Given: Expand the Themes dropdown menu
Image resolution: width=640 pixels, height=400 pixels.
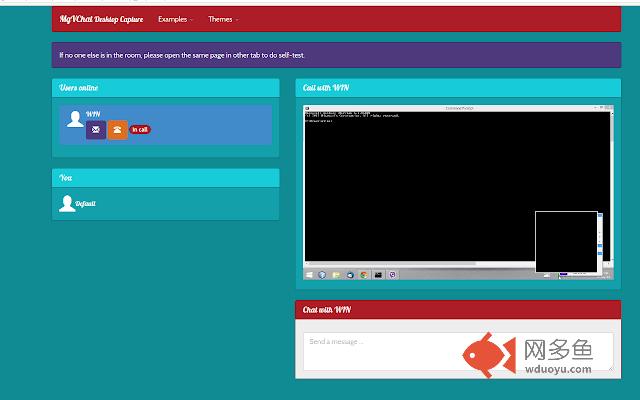Looking at the screenshot, I should (223, 19).
